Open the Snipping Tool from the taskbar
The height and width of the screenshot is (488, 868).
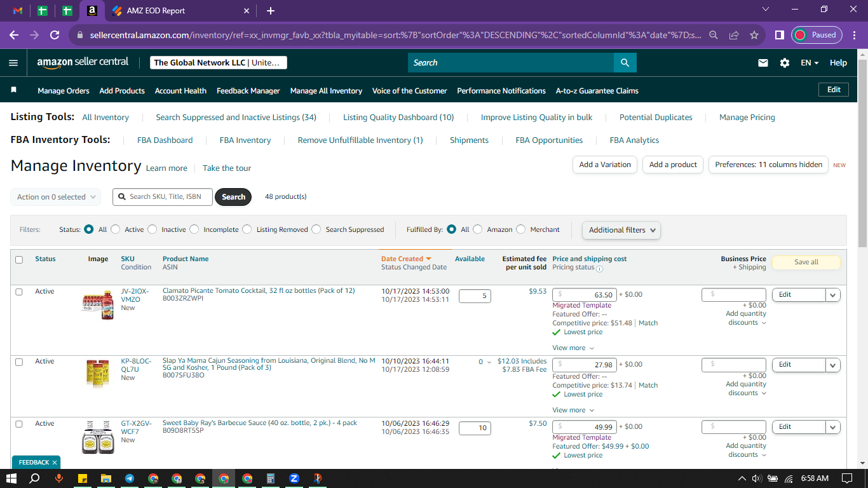[318, 478]
